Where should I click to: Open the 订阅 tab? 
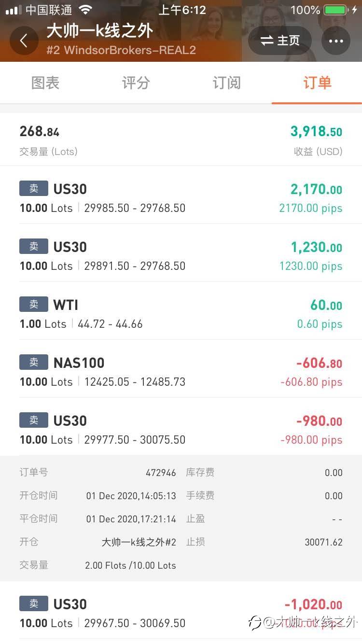[226, 83]
